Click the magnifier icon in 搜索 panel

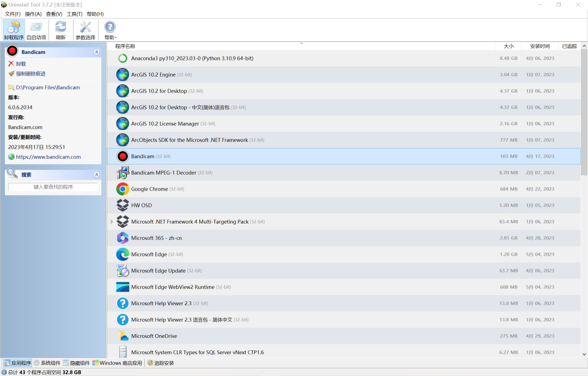pyautogui.click(x=13, y=173)
